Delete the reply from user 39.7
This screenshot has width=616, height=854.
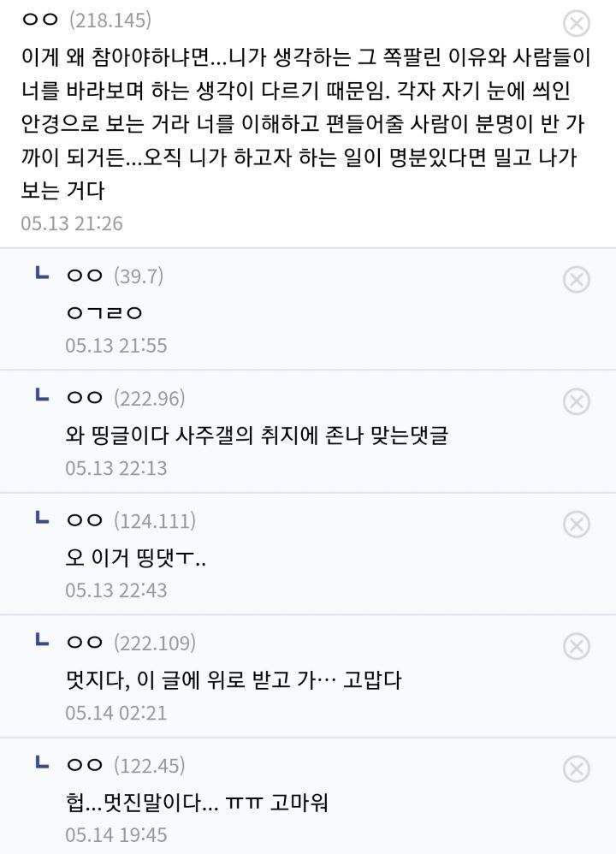pyautogui.click(x=577, y=279)
